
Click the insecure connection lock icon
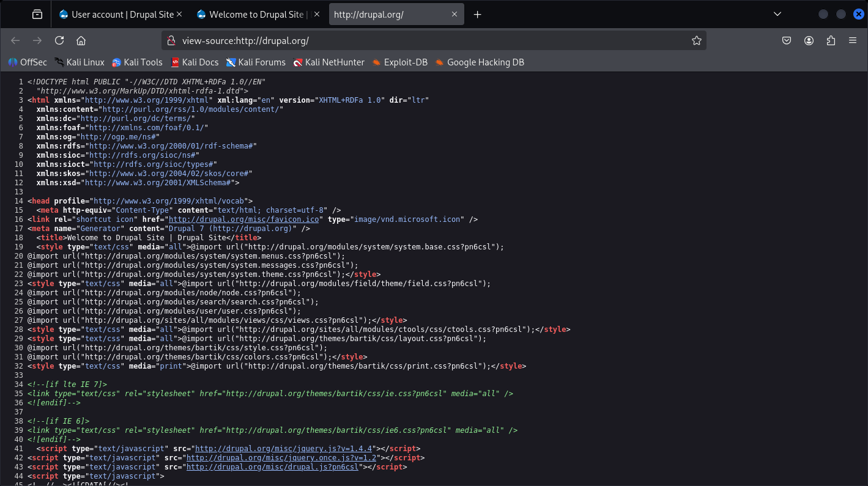(x=172, y=40)
